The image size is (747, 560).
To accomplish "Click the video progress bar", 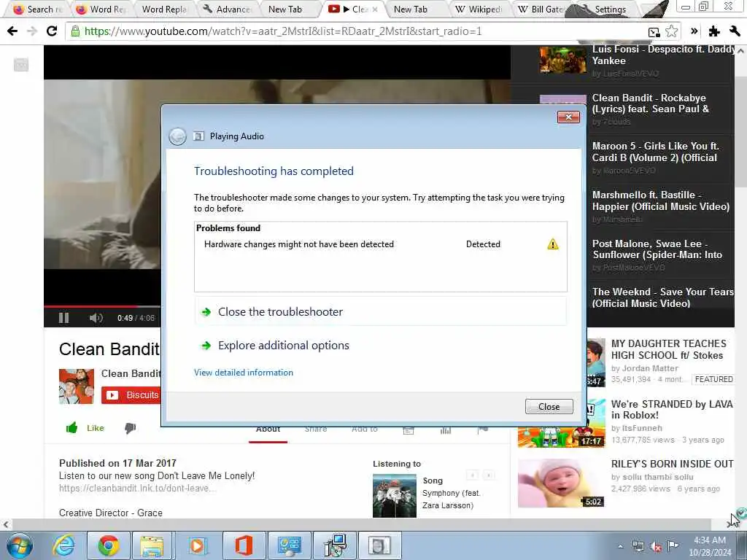I will pyautogui.click(x=102, y=306).
